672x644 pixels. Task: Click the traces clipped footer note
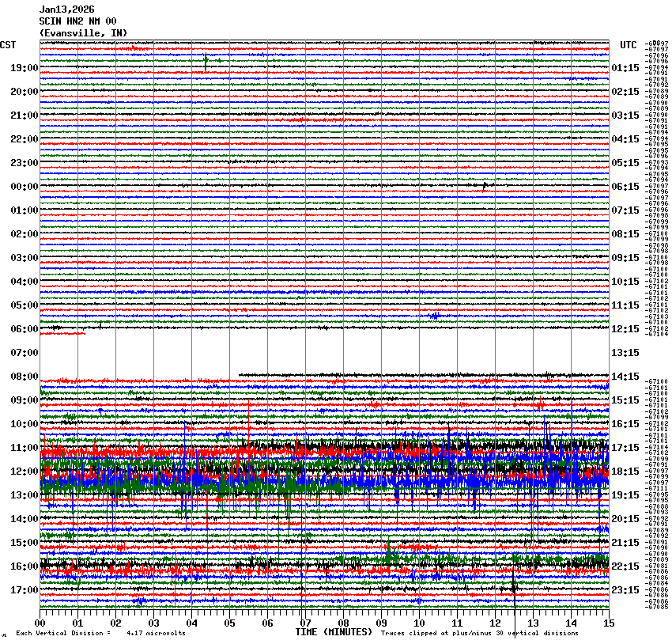479,633
